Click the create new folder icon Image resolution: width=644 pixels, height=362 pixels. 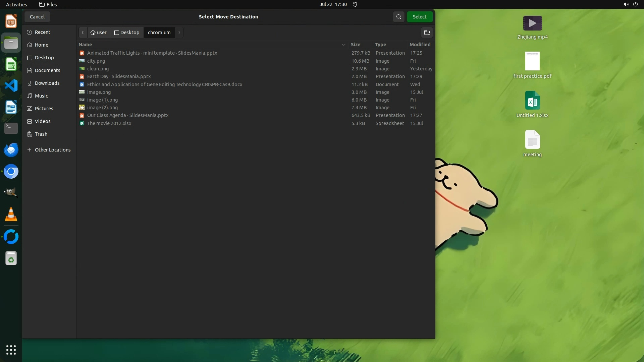pos(427,33)
